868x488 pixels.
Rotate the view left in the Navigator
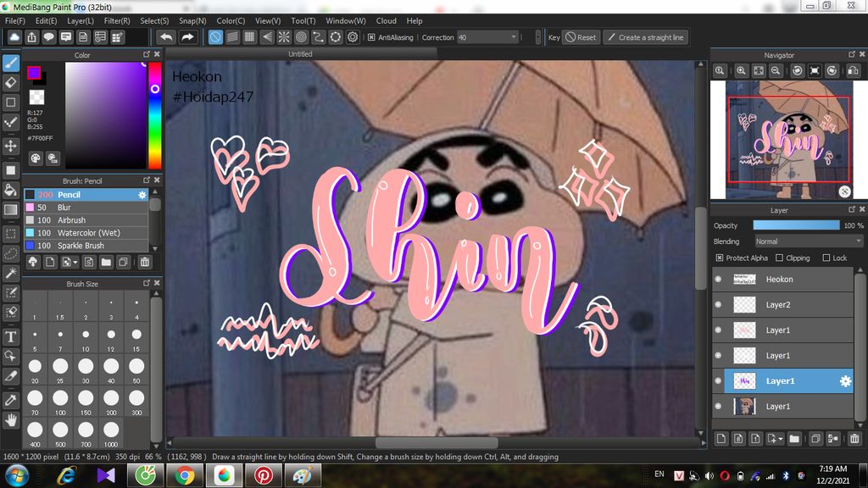[x=797, y=70]
